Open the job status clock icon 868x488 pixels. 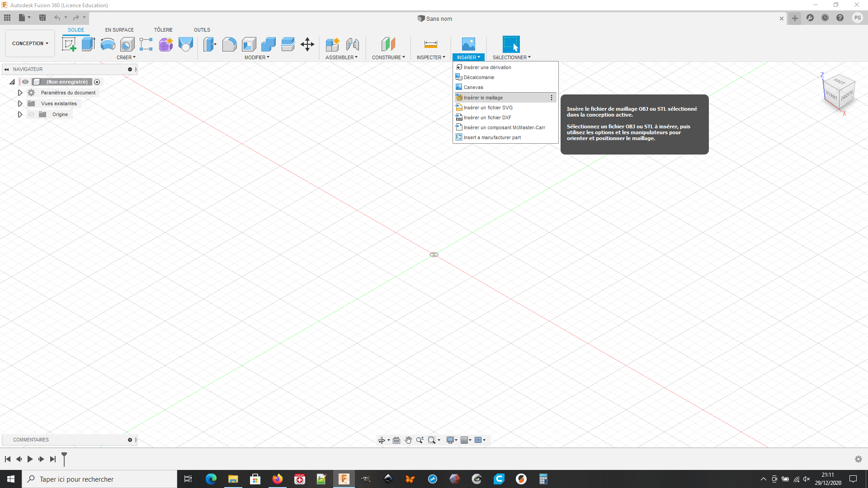tap(825, 18)
